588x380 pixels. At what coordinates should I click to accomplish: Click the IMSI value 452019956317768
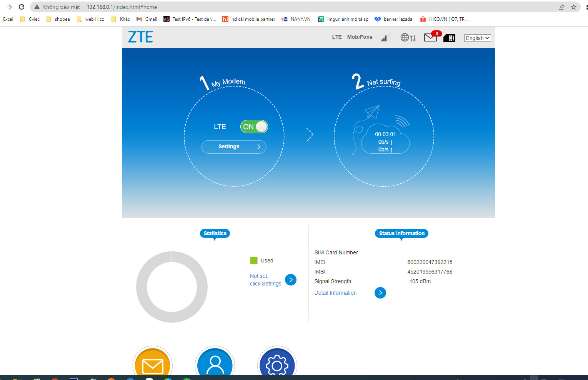430,272
